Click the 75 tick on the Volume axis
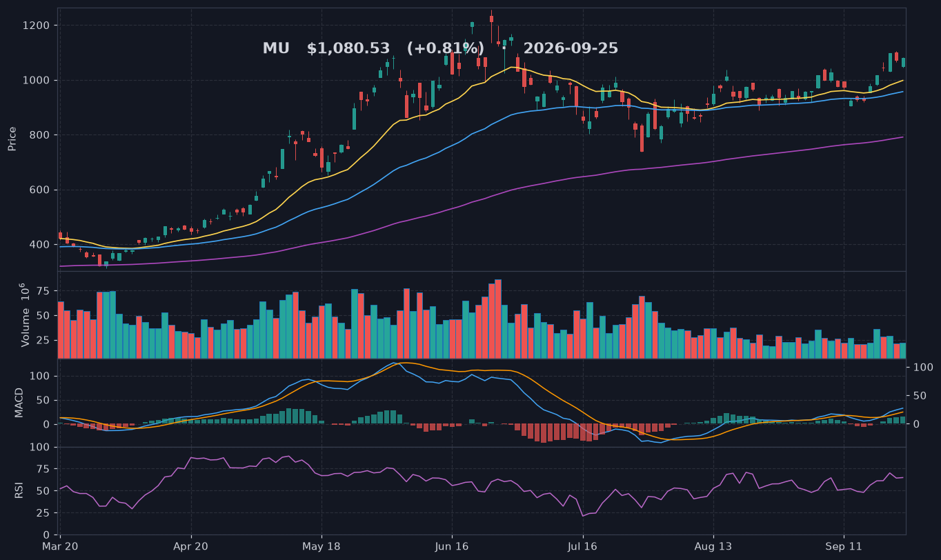The image size is (941, 560). pyautogui.click(x=43, y=291)
